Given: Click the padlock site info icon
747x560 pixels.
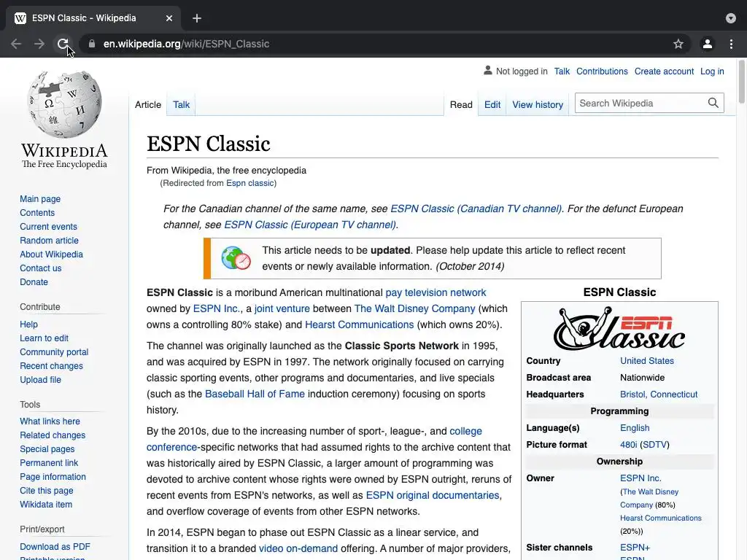Looking at the screenshot, I should click(91, 44).
